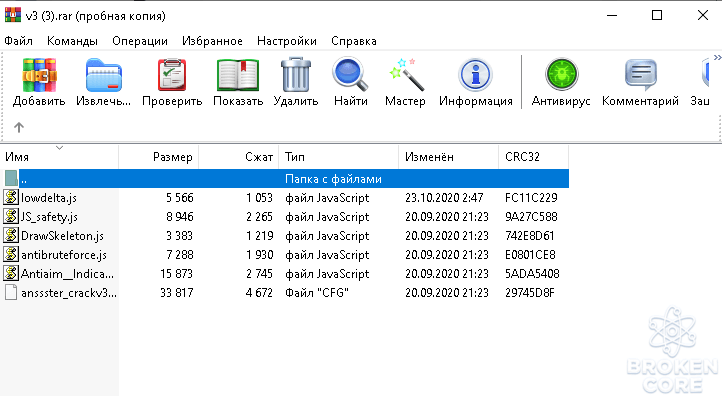Select the DrawSkeleton.js file name
The width and height of the screenshot is (722, 396).
[x=62, y=236]
